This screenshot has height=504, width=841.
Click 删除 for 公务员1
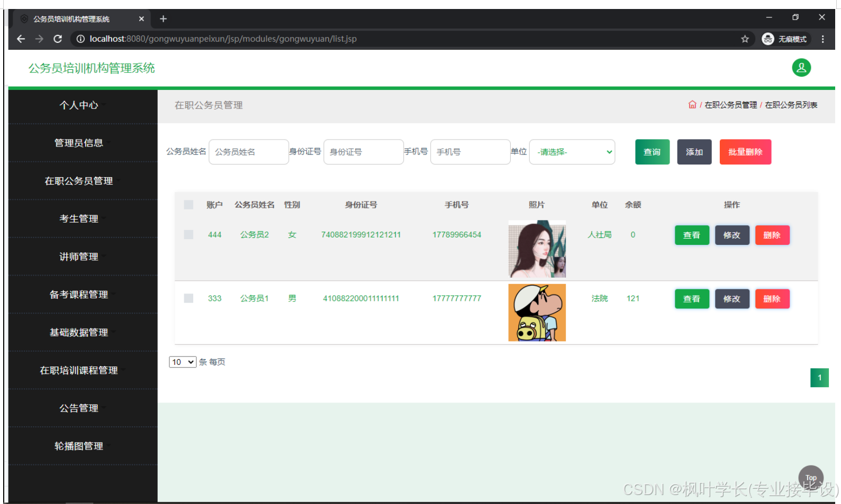click(x=772, y=299)
